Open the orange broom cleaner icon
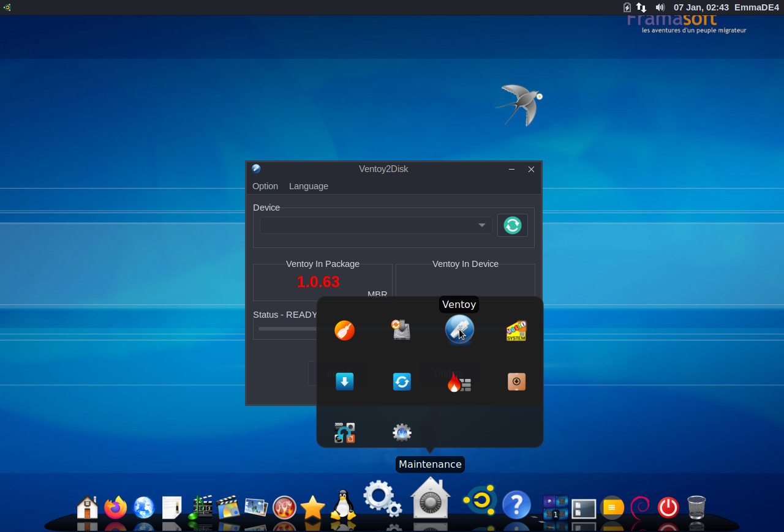This screenshot has height=532, width=784. 345,331
